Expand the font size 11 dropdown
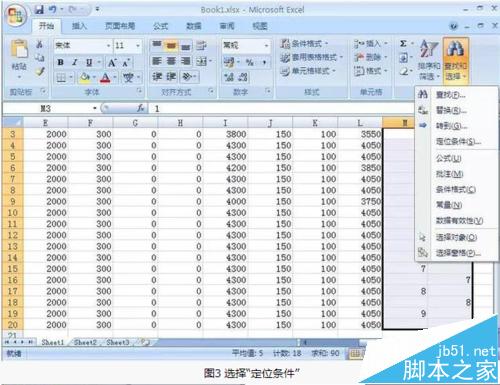 [138, 45]
